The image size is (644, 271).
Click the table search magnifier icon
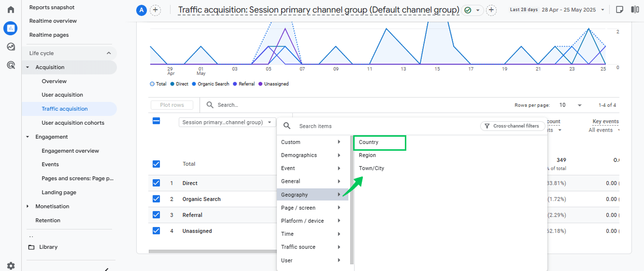point(210,105)
